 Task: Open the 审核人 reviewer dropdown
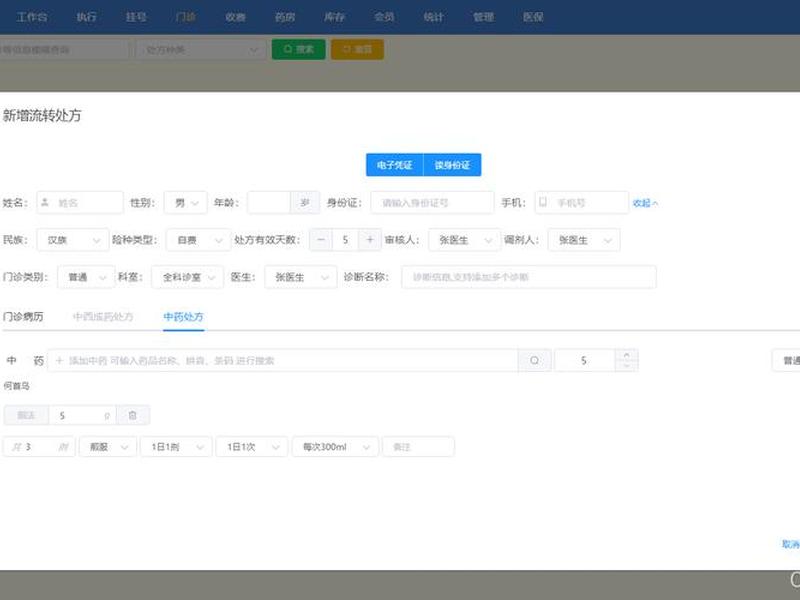[x=464, y=240]
